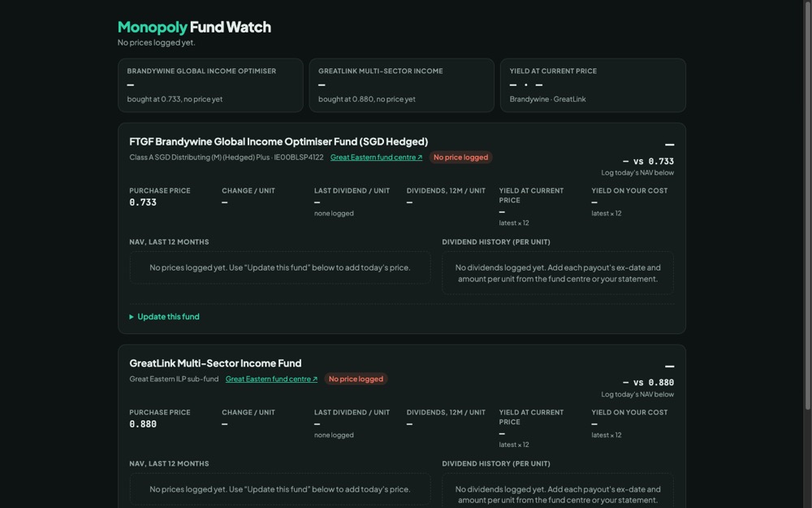
Task: Click Brandywine's 'DIVIDENDS, 12M / UNIT' label
Action: click(446, 191)
